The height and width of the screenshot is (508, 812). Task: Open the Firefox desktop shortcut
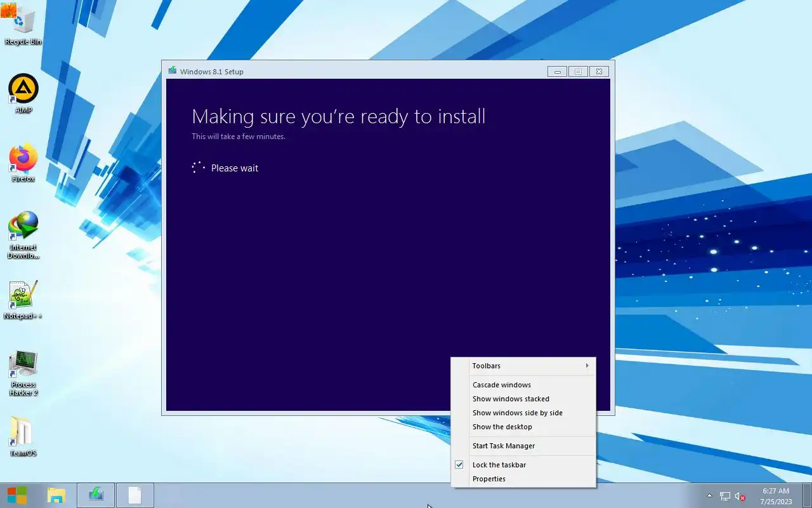pyautogui.click(x=23, y=163)
